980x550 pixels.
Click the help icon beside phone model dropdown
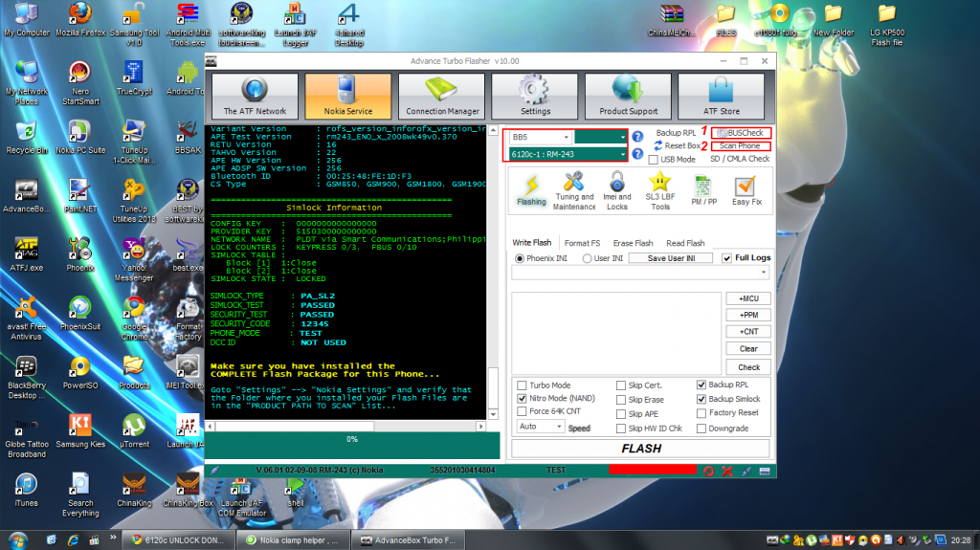coord(637,154)
